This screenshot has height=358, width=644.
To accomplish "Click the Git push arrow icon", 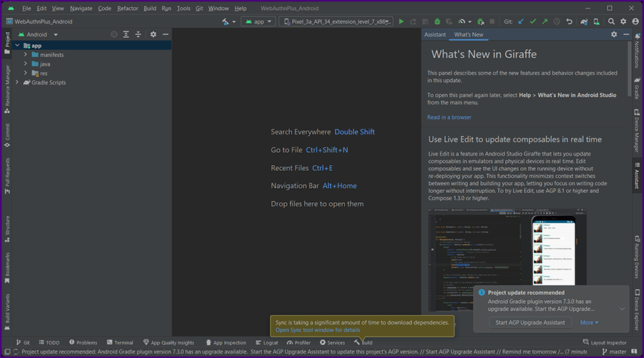I will (x=543, y=21).
